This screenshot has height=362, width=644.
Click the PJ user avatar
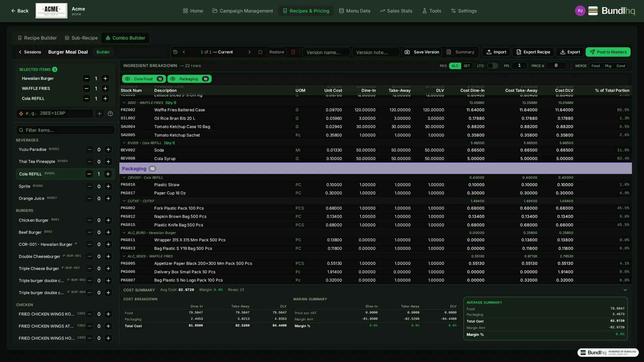click(x=580, y=11)
